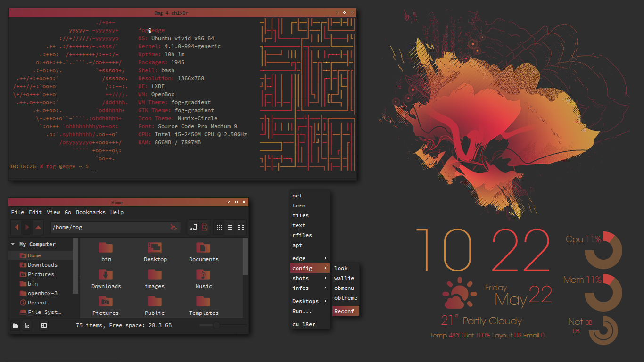Select rfiles in the desktop menu
The height and width of the screenshot is (362, 644).
click(309, 235)
